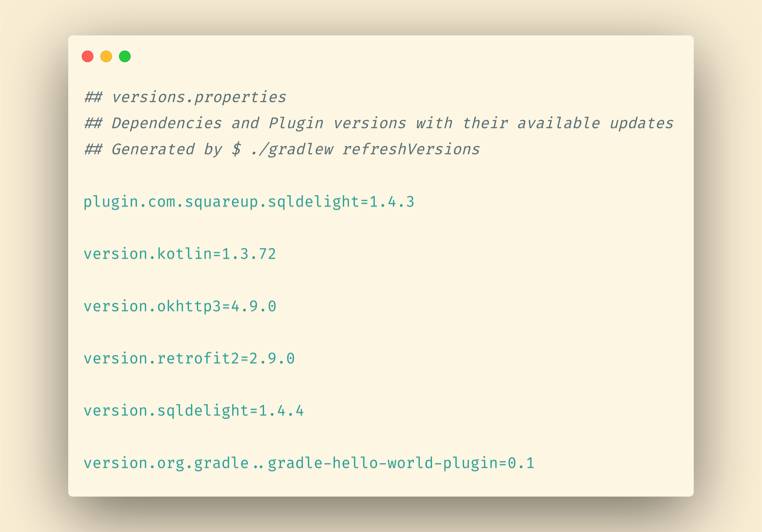The height and width of the screenshot is (532, 762).
Task: Click the green maximize window button
Action: (x=125, y=56)
